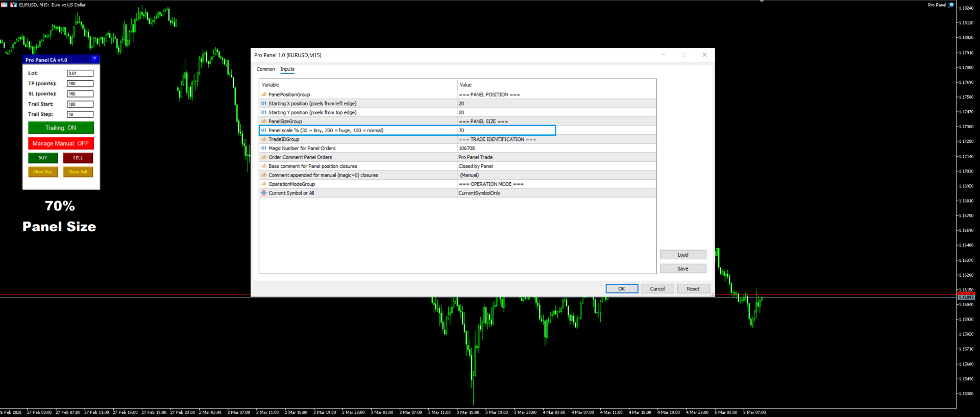Click the green BUY button on panel
Viewport: 980px width, 417px height.
pos(43,158)
